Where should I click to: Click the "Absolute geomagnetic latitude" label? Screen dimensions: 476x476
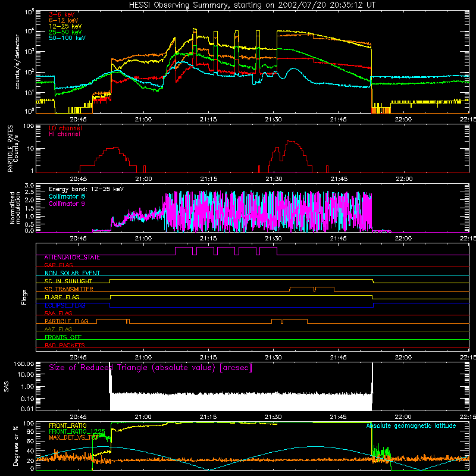point(411,426)
